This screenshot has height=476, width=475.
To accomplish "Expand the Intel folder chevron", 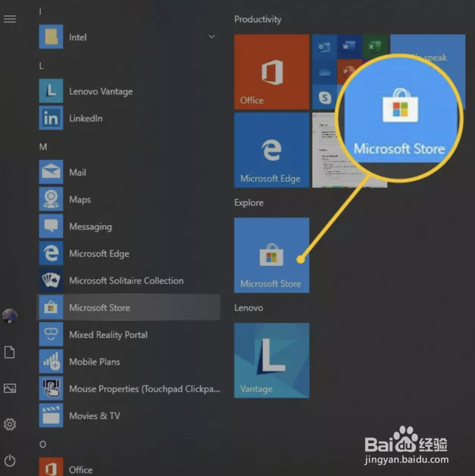I will (x=211, y=37).
